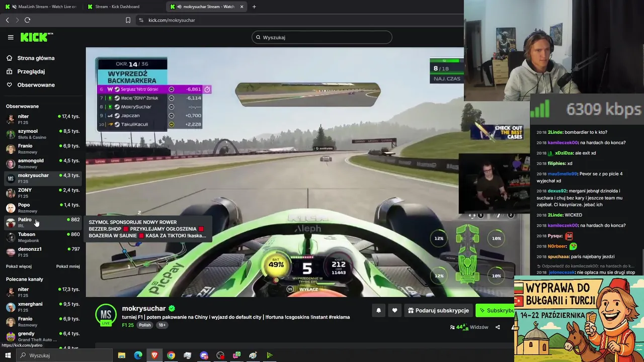Open Patiro IRL channel from sidebar

coord(43,222)
